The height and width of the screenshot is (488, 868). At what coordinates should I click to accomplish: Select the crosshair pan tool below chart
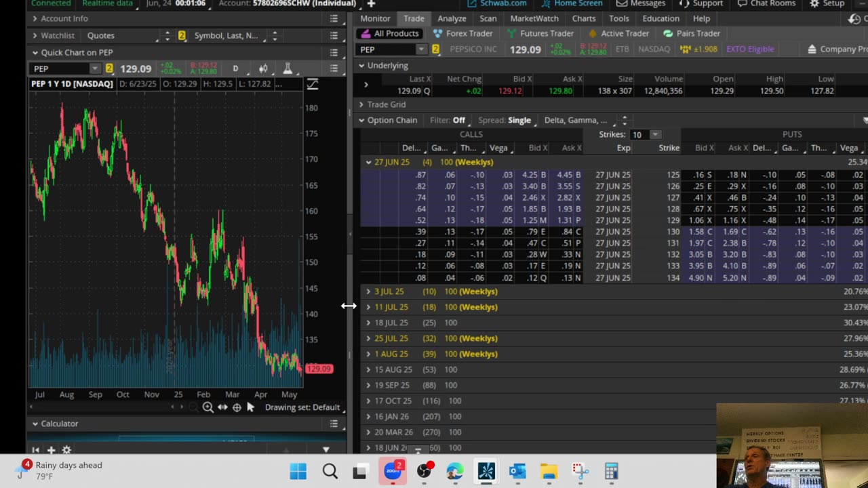[237, 407]
